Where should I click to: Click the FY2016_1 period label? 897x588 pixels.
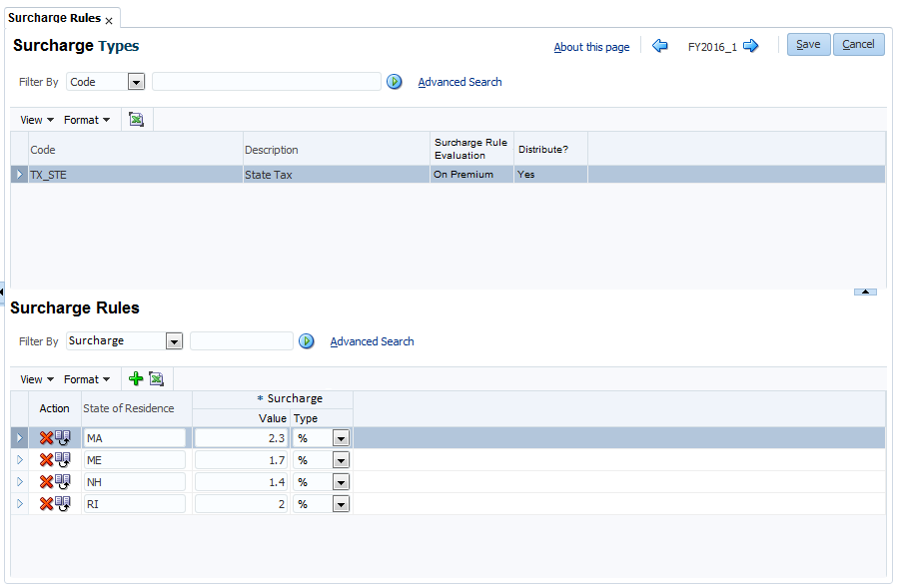tap(712, 47)
